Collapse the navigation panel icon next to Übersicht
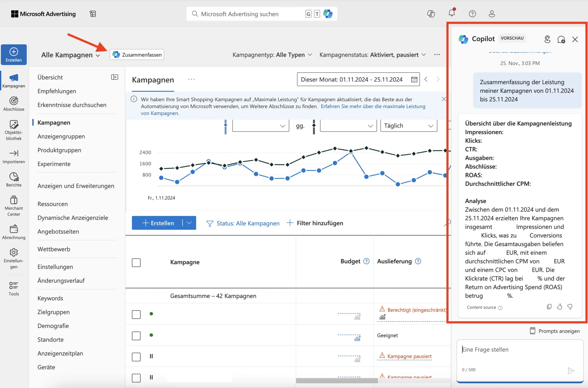This screenshot has height=388, width=588. [114, 77]
